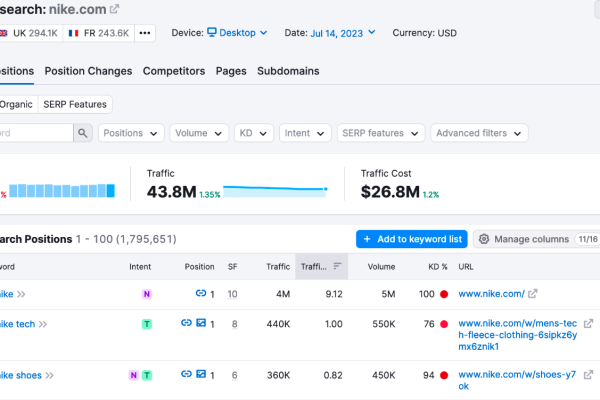The image size is (600, 400).
Task: Click the SF value 8 in nike tech row
Action: coord(235,324)
